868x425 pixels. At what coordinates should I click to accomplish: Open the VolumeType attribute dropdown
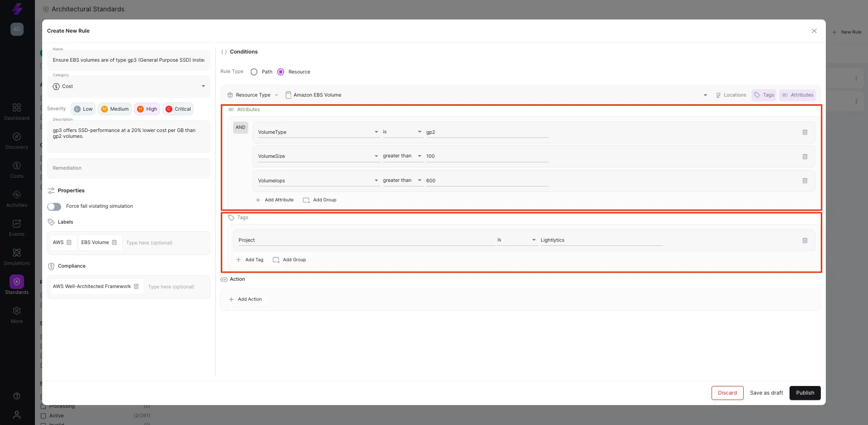coord(318,132)
